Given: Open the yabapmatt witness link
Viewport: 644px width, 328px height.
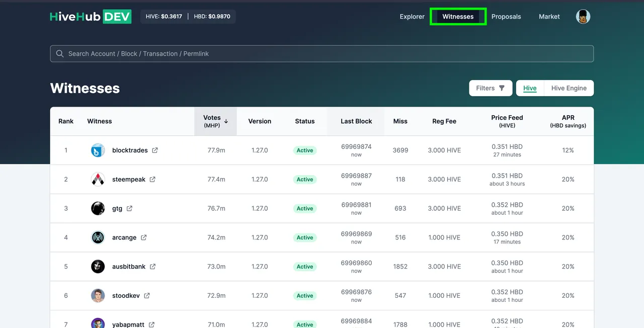Looking at the screenshot, I should click(x=128, y=324).
